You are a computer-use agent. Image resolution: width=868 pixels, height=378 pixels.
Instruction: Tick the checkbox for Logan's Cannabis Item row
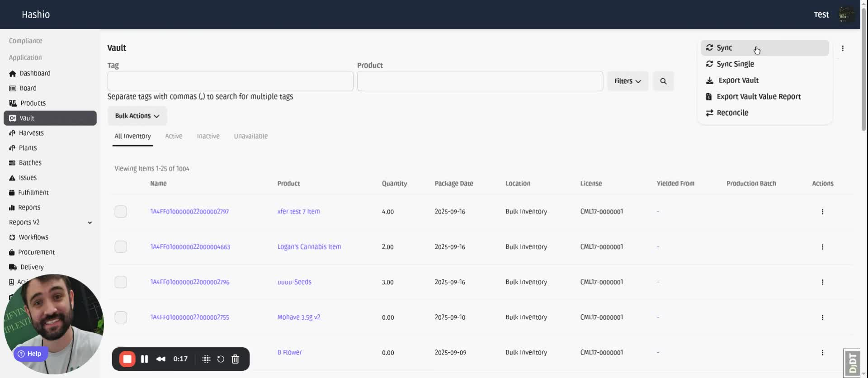121,247
